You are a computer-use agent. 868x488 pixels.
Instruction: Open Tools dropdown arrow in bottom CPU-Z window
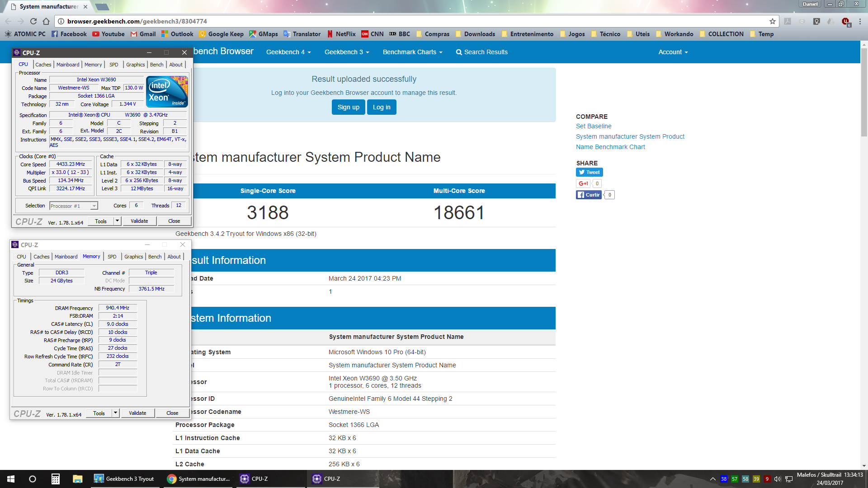tap(115, 413)
